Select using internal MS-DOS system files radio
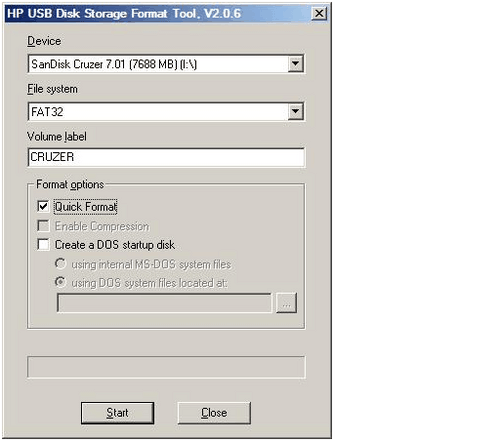 tap(60, 264)
